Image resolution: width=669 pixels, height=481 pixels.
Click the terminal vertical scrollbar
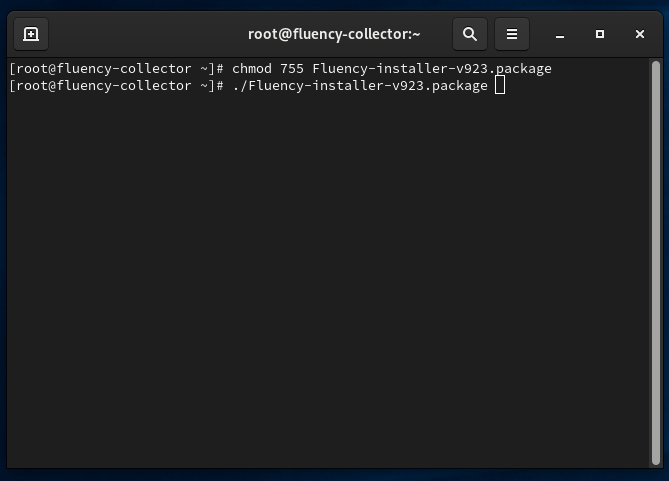tap(656, 263)
